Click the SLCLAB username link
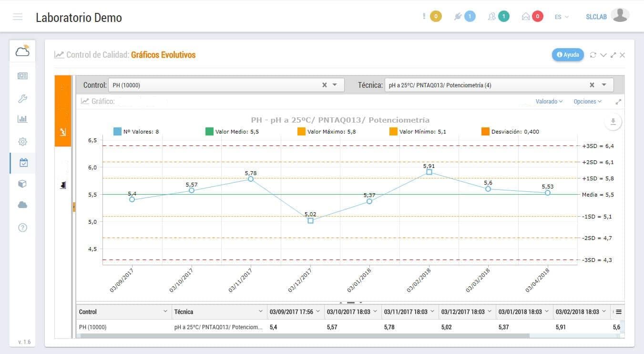 pos(596,17)
